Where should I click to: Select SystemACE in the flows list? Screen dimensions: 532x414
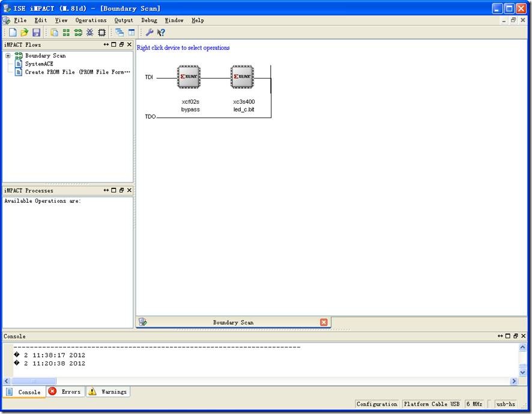(39, 64)
